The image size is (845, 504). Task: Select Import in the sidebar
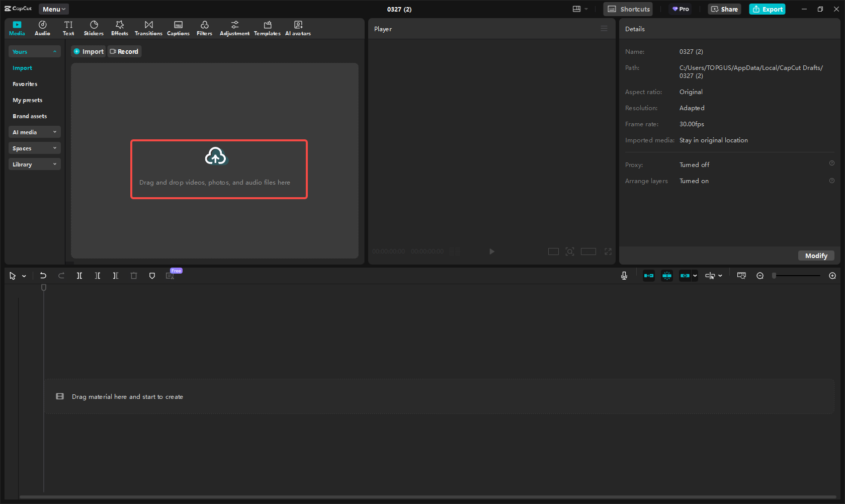point(22,68)
